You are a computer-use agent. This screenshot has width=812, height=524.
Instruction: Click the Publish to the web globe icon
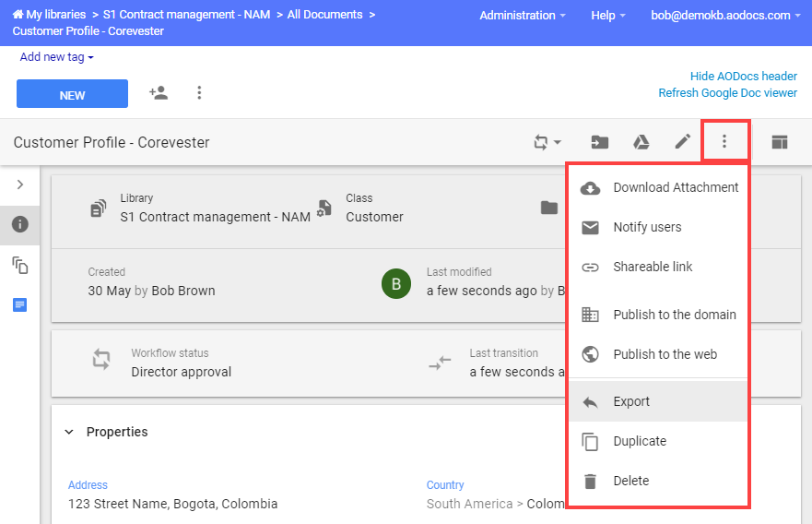590,354
